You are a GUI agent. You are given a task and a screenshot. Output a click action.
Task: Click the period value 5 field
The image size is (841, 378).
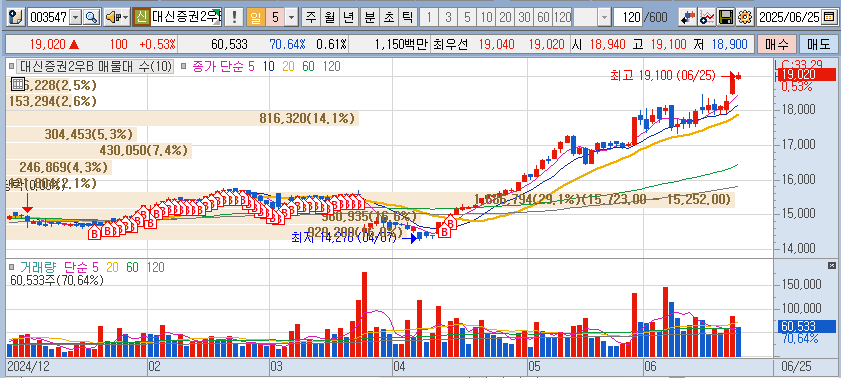click(x=275, y=17)
